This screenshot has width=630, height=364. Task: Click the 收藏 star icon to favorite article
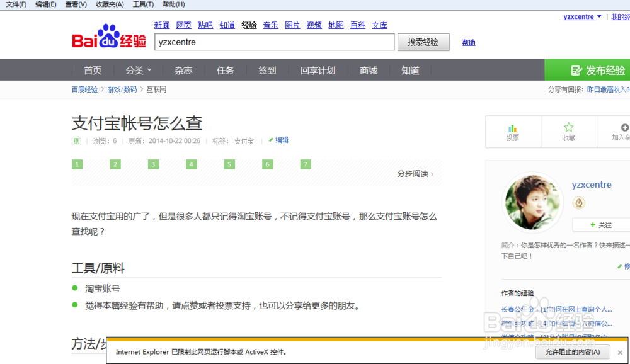[568, 128]
